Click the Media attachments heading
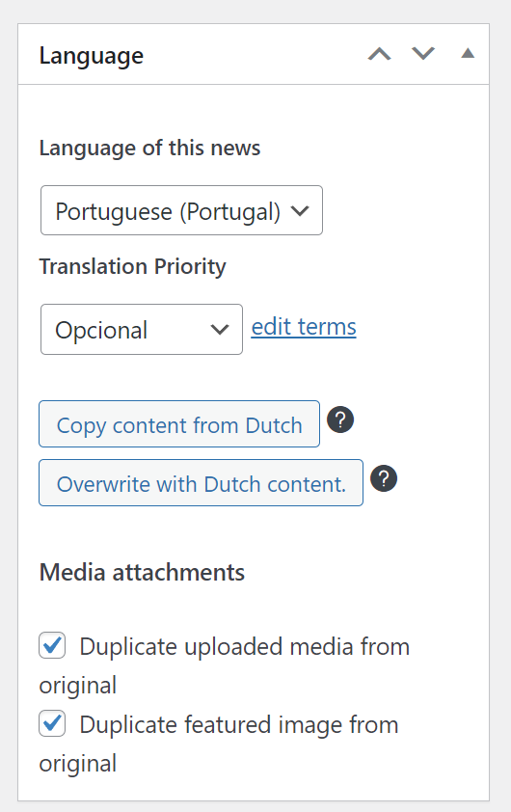The height and width of the screenshot is (812, 511). tap(142, 572)
